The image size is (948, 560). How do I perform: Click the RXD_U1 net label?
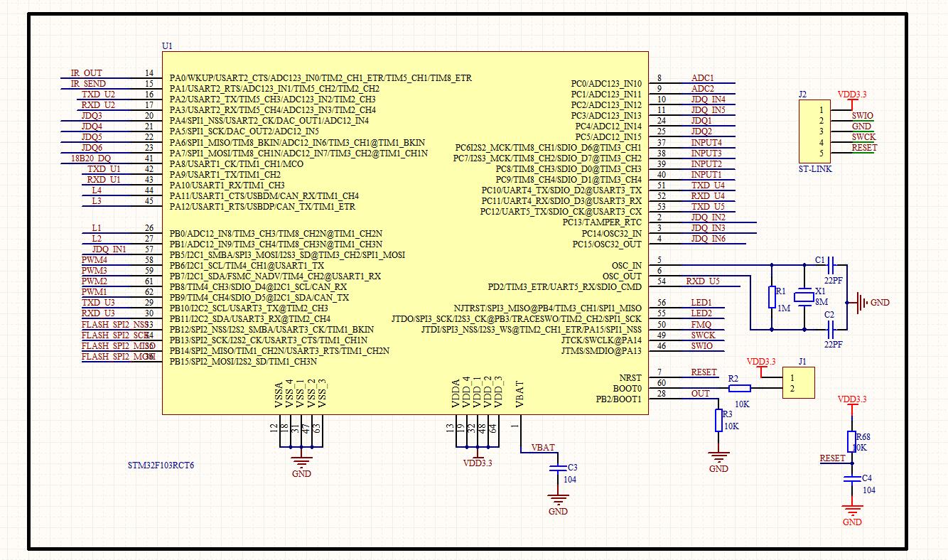[104, 180]
